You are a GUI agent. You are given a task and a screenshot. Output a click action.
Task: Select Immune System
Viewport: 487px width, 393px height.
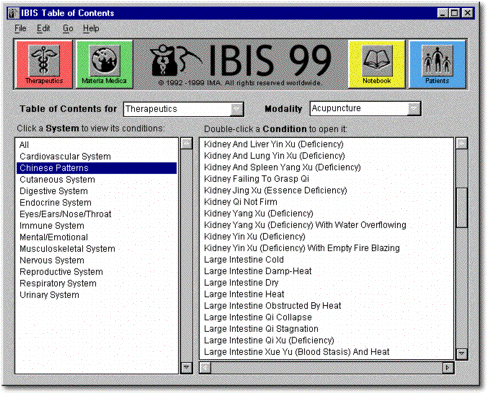[96, 226]
